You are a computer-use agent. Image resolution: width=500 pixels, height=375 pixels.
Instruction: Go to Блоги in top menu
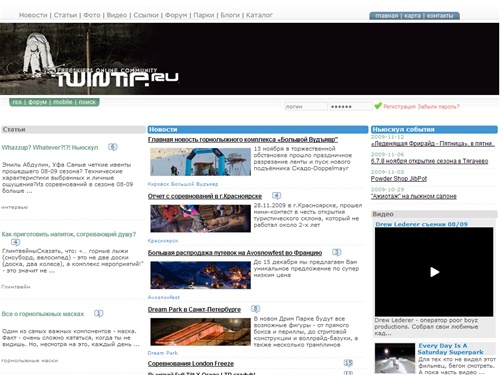(230, 15)
